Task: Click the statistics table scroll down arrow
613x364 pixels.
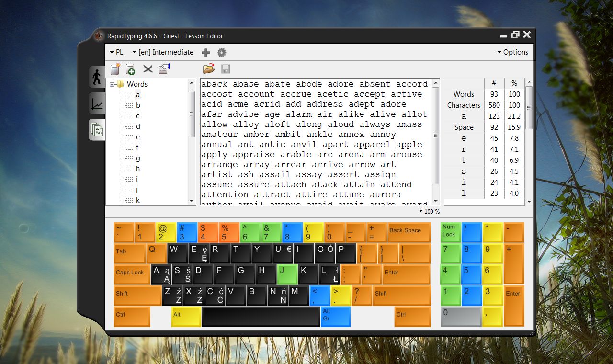Action: tap(529, 202)
